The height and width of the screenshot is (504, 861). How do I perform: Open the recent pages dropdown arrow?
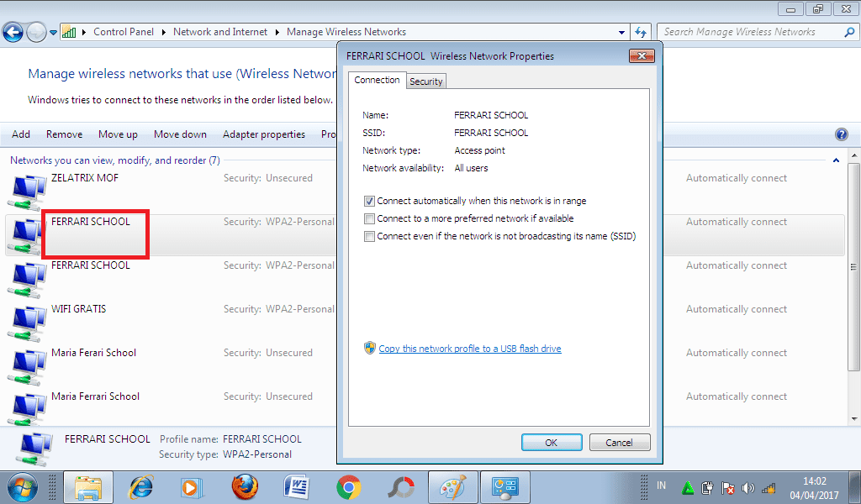pos(54,33)
